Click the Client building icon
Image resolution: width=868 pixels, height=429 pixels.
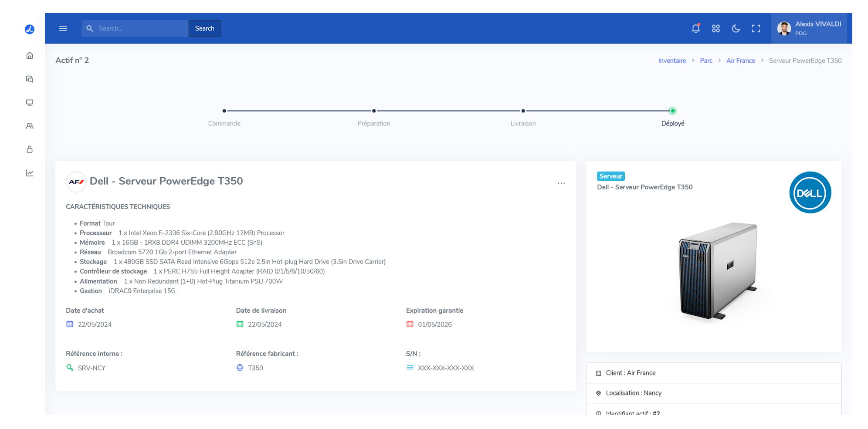[x=598, y=373]
